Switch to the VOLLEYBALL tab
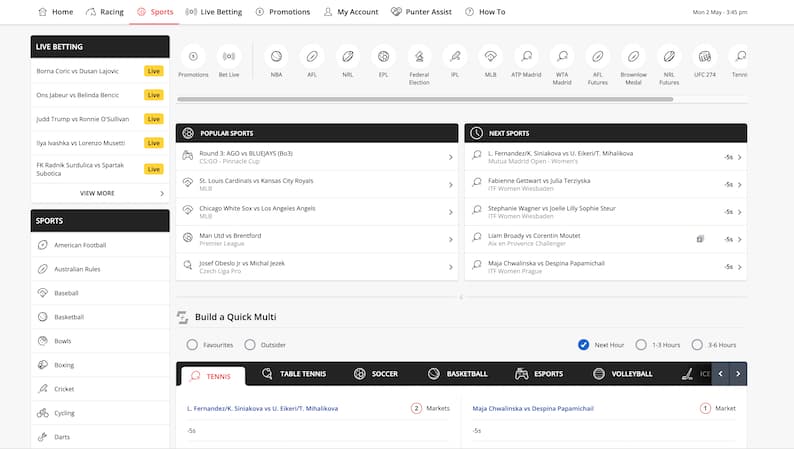Image resolution: width=794 pixels, height=449 pixels. click(x=622, y=374)
